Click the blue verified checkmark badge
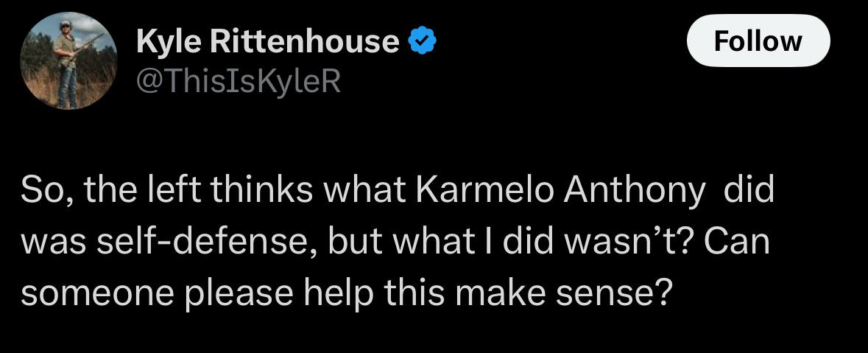 (x=423, y=41)
